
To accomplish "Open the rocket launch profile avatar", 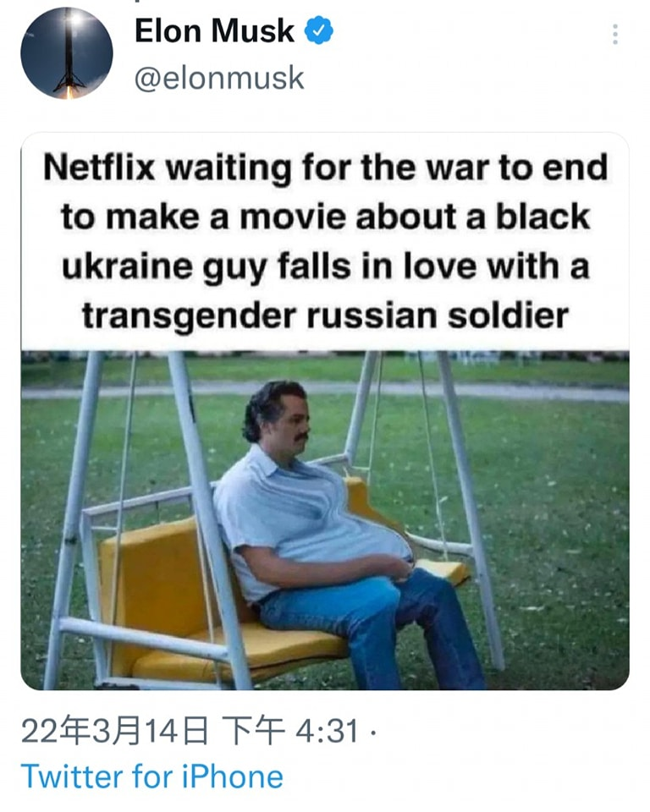I will (66, 52).
